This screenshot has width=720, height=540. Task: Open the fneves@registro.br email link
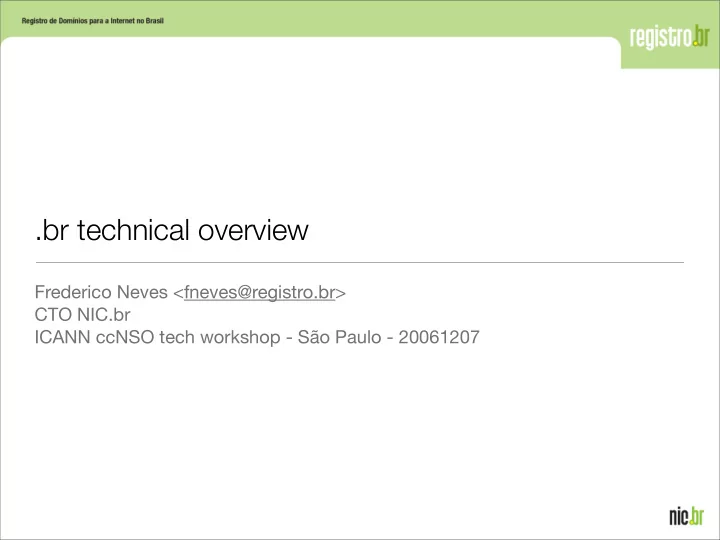tap(259, 292)
